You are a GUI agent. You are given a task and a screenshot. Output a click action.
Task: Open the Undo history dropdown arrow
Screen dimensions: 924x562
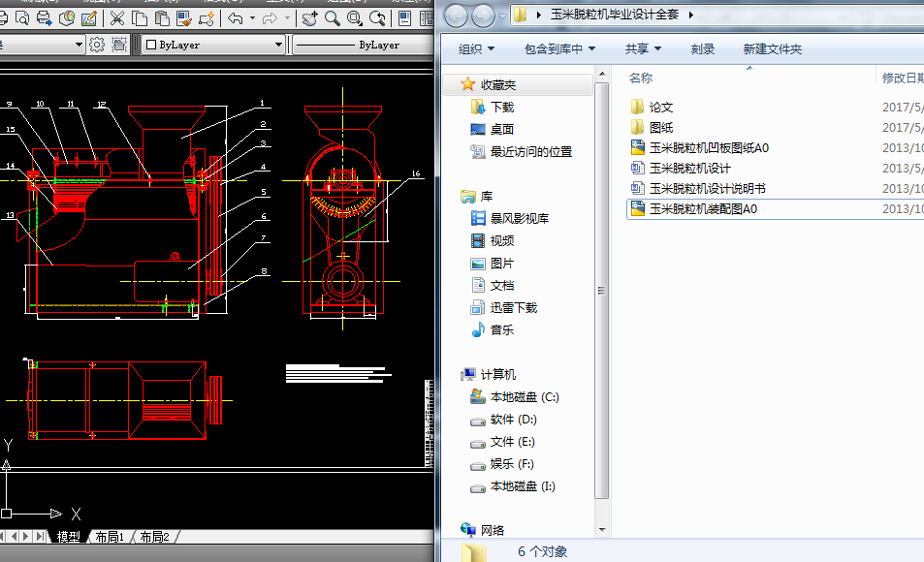[252, 18]
